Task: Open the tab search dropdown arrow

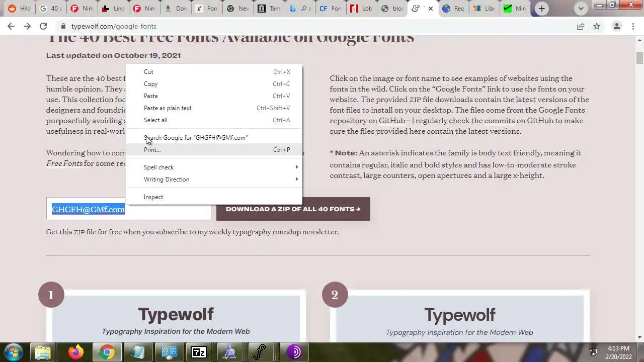Action: [581, 9]
